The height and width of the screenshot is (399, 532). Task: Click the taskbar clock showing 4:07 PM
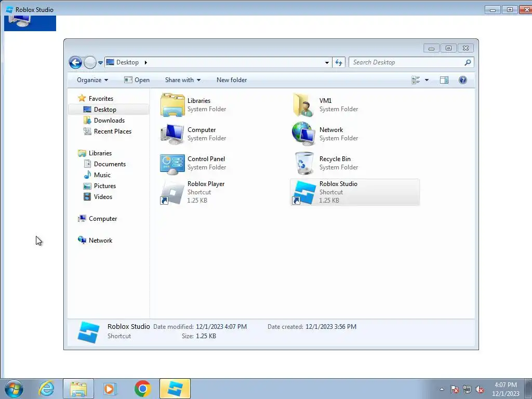pos(506,389)
